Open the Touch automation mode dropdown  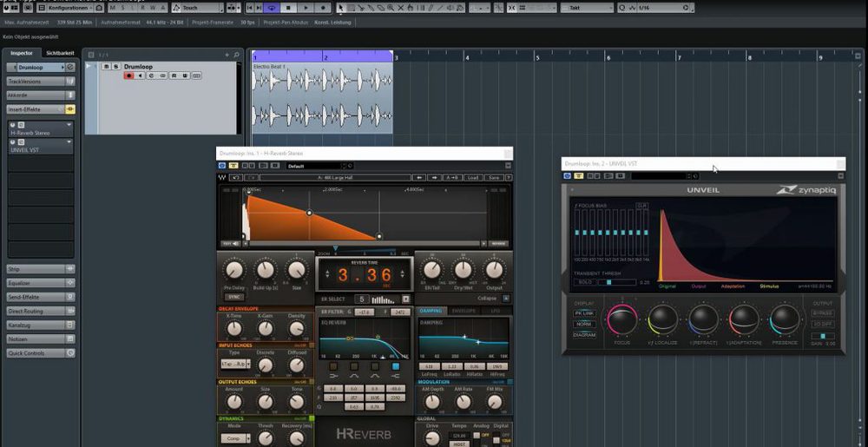tap(197, 8)
